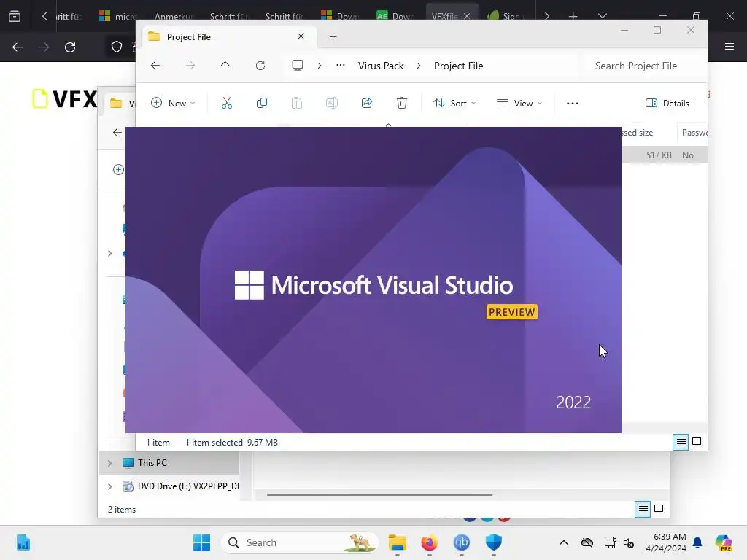Click the Up arrow in Project File window

(x=225, y=66)
